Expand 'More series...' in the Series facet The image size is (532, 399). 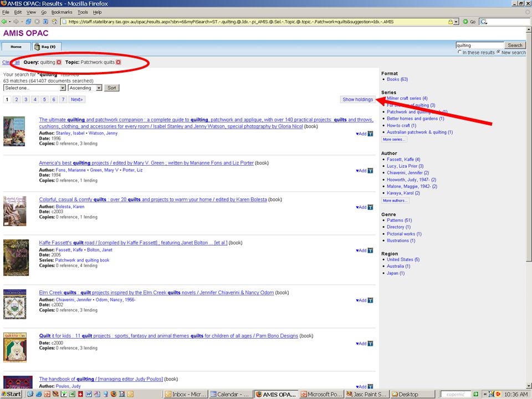(x=393, y=140)
